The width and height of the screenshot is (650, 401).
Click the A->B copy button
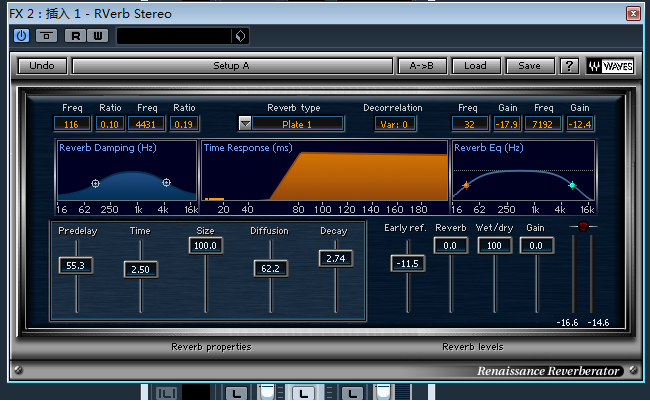tap(422, 66)
